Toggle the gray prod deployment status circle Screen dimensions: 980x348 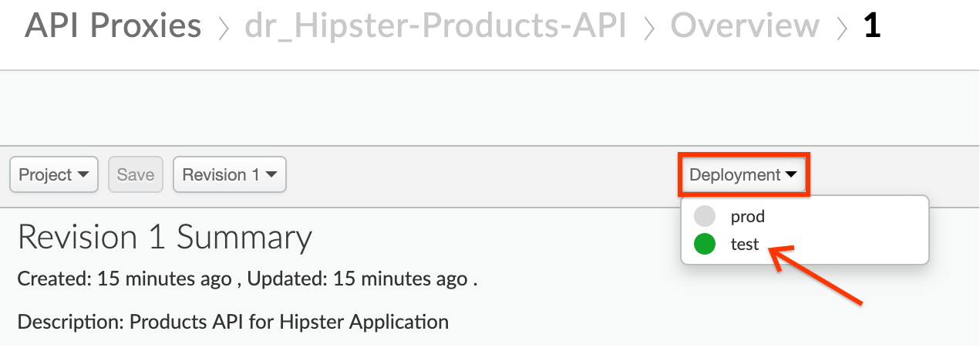705,216
